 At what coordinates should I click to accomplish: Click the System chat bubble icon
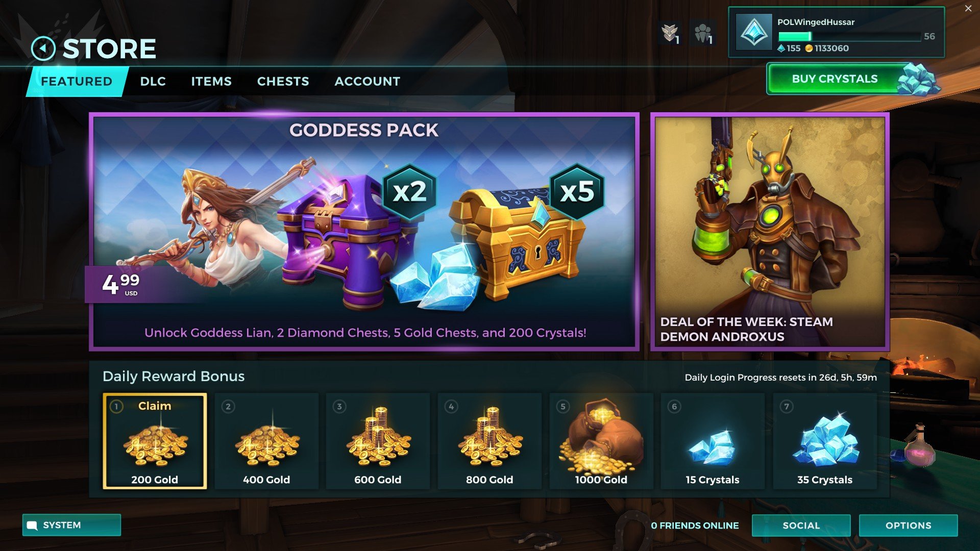pyautogui.click(x=32, y=525)
